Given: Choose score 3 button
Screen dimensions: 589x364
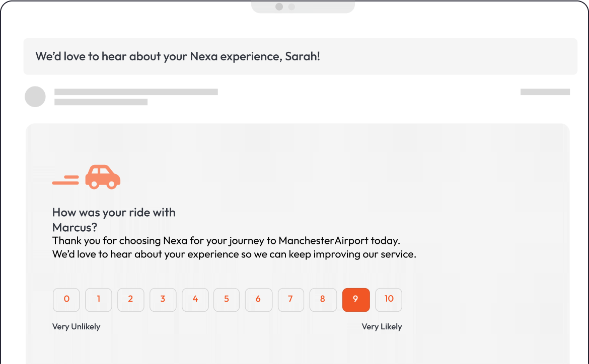Looking at the screenshot, I should tap(163, 300).
